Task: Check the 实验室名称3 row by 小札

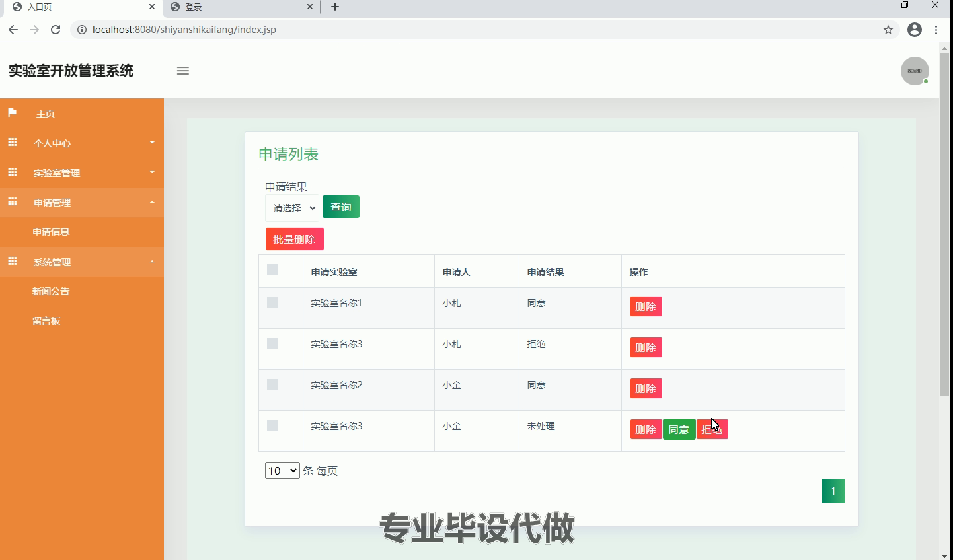Action: click(272, 343)
